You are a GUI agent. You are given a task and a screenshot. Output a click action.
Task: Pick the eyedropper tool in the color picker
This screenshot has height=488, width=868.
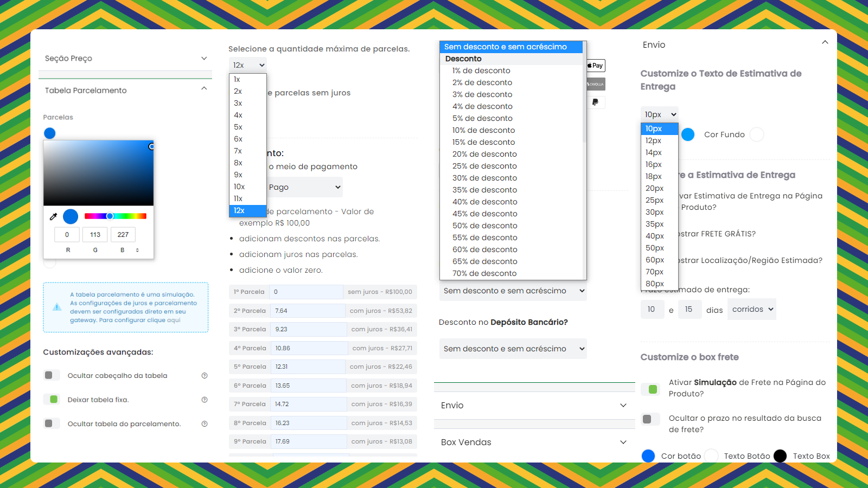coord(53,216)
